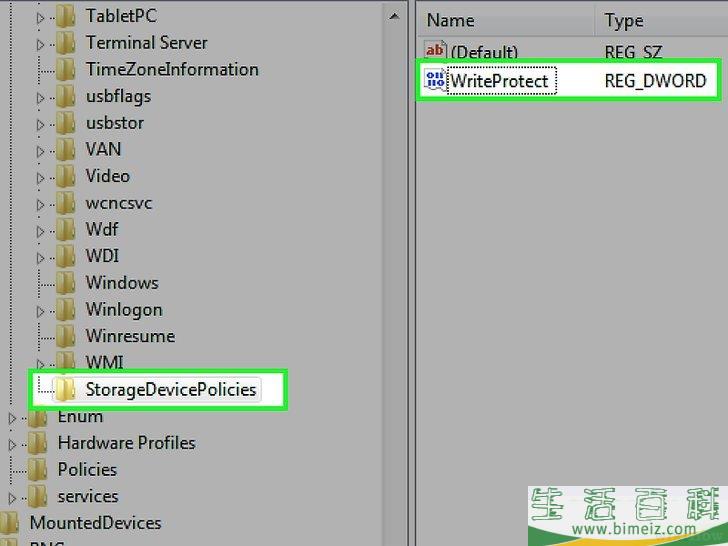
Task: Click the usbstor folder icon
Action: tap(66, 123)
